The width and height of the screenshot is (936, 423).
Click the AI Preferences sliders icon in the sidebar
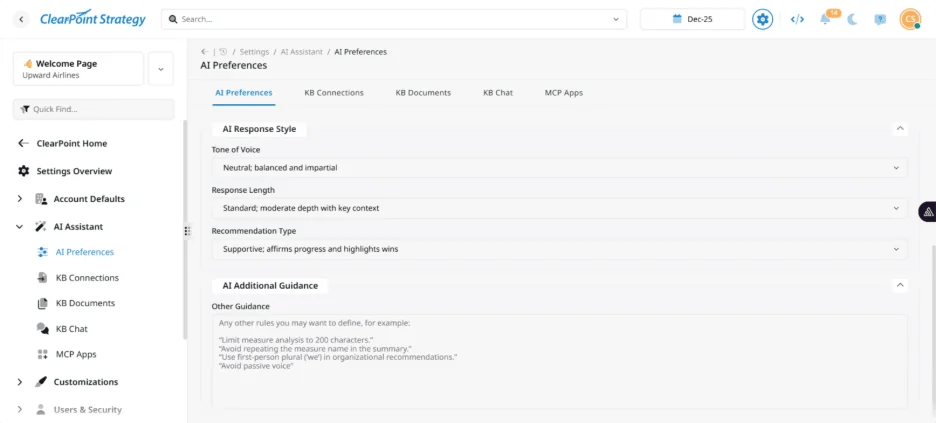pos(42,252)
